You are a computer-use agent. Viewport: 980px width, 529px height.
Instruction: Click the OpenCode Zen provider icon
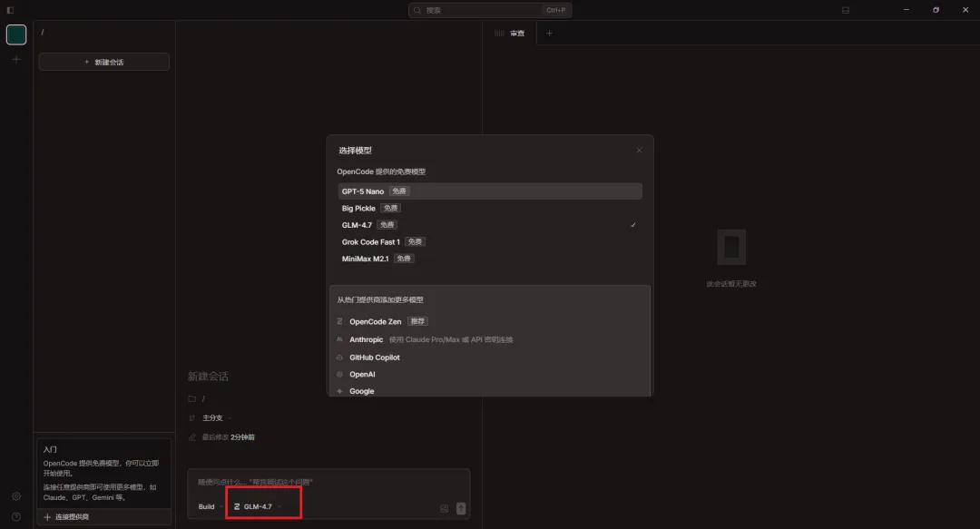tap(339, 321)
